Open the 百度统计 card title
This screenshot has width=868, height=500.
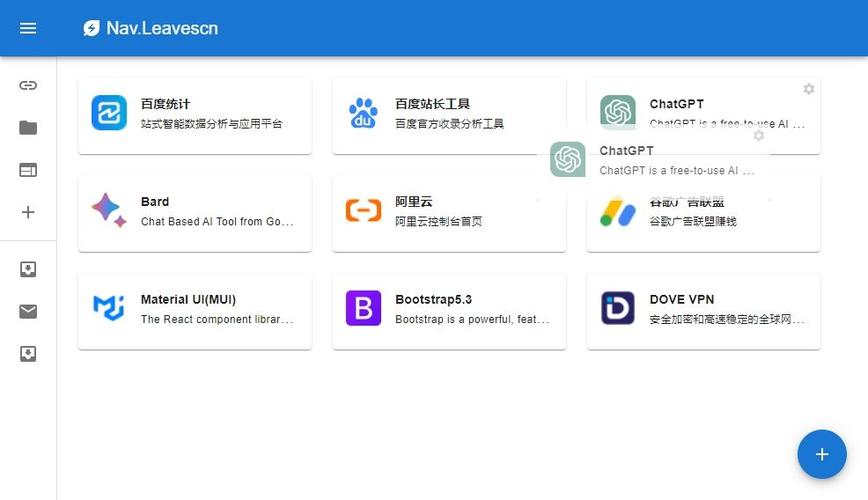tap(166, 104)
